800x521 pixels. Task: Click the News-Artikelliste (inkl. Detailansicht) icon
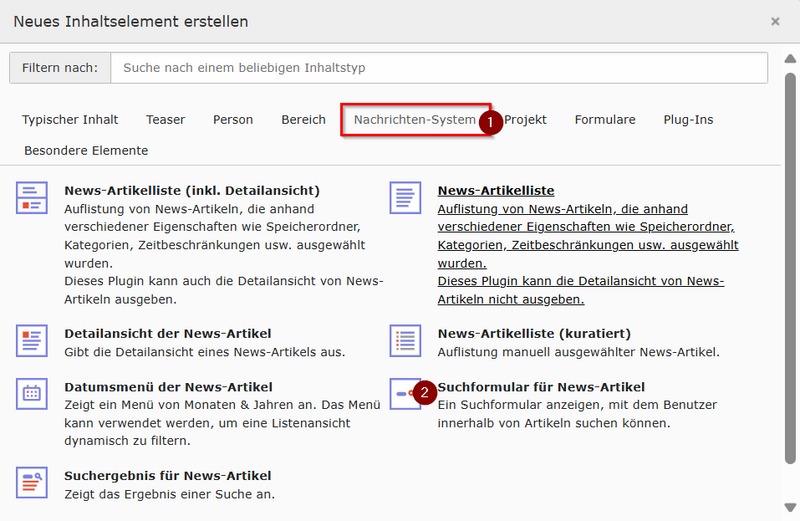click(x=32, y=197)
